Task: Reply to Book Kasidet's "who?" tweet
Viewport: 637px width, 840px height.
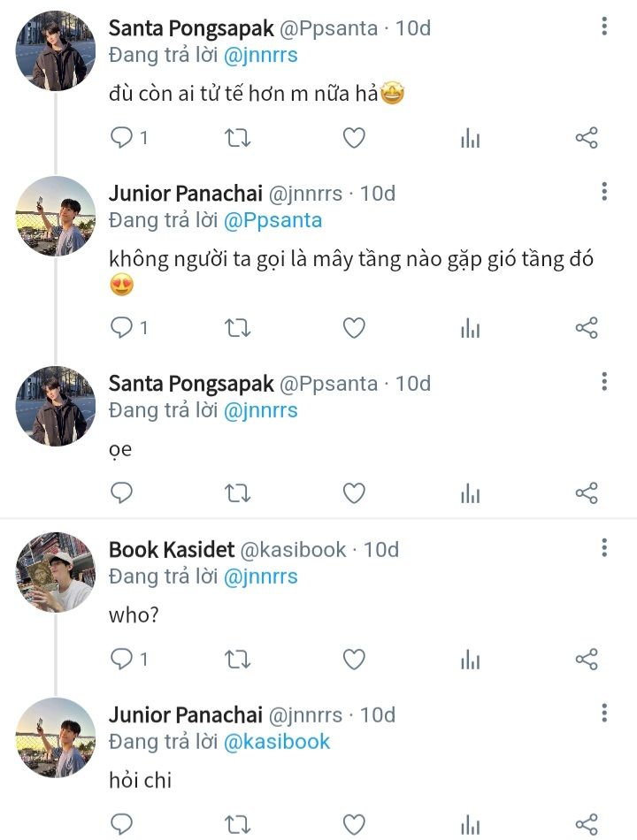Action: point(121,659)
